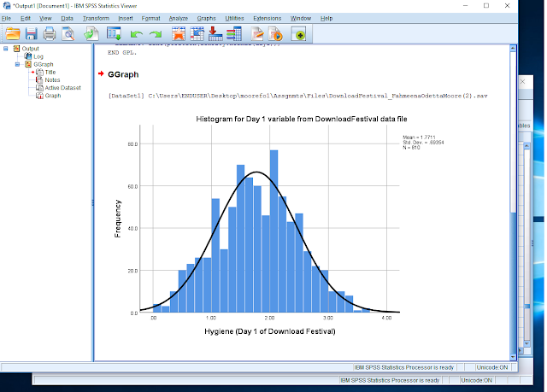Click the DataSet1 file path text
This screenshot has height=392, width=547.
pos(298,96)
